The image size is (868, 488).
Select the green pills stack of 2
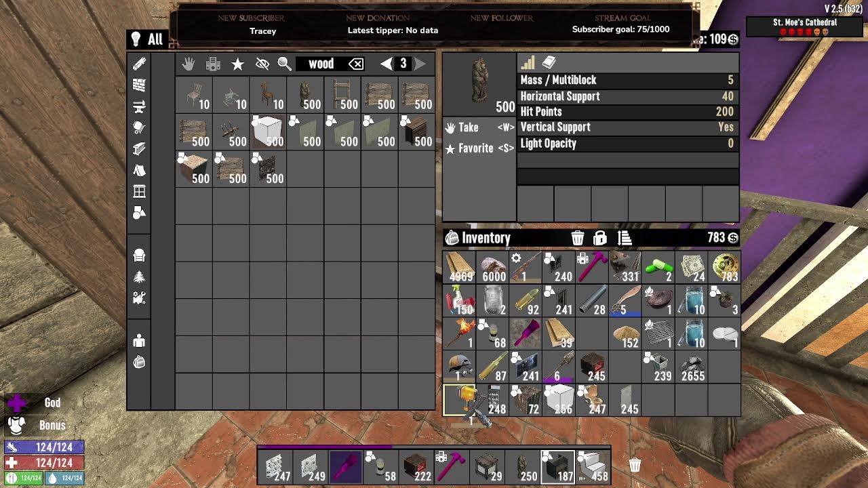[x=658, y=267]
